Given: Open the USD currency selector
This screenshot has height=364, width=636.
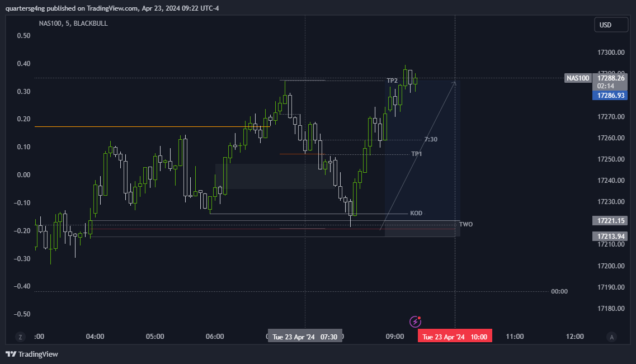Looking at the screenshot, I should pyautogui.click(x=611, y=25).
